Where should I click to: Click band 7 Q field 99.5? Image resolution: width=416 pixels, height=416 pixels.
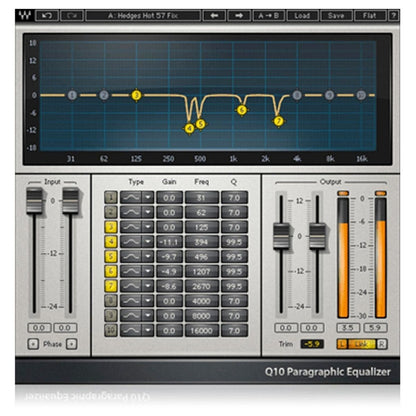tap(234, 286)
